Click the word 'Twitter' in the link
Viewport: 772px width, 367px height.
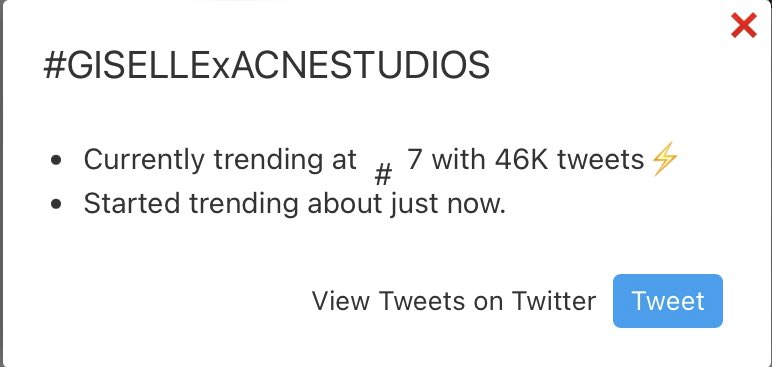click(553, 301)
